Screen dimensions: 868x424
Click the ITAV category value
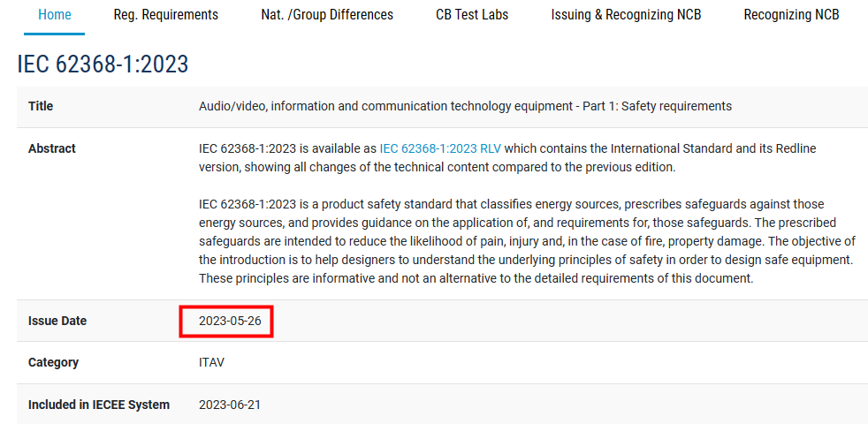(211, 362)
